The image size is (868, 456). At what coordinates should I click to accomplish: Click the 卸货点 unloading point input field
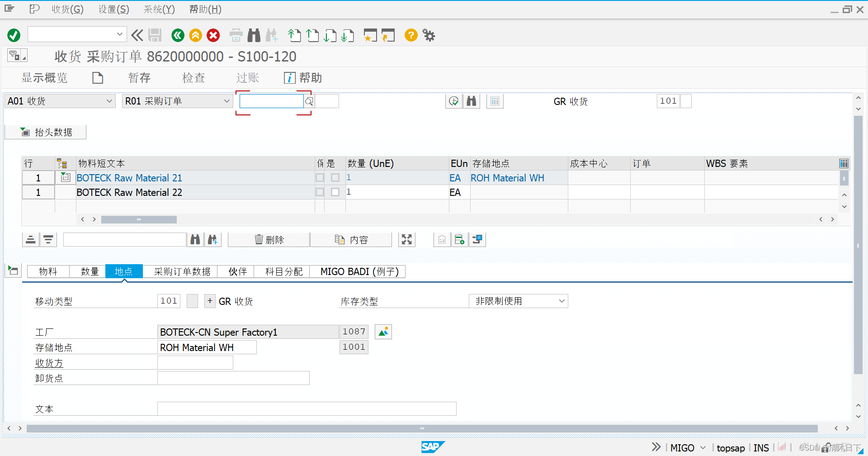233,378
